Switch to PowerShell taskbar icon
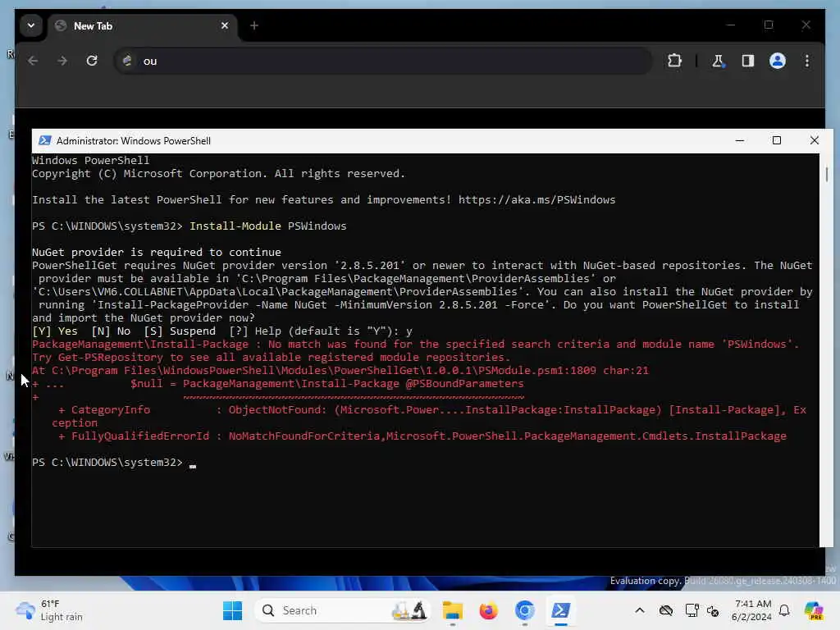Viewport: 840px width, 630px height. pyautogui.click(x=561, y=610)
